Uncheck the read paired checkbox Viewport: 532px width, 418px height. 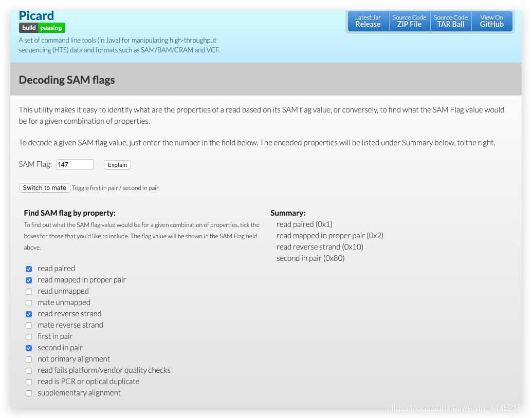coord(29,269)
